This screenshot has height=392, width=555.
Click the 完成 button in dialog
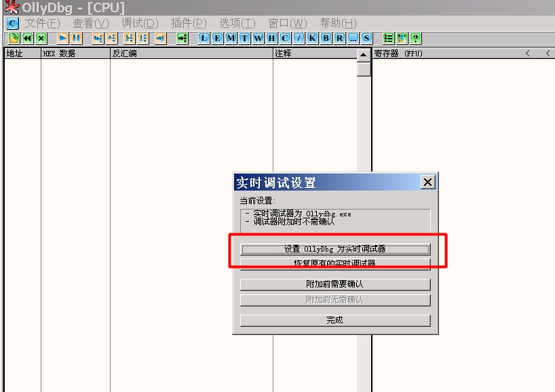click(335, 320)
